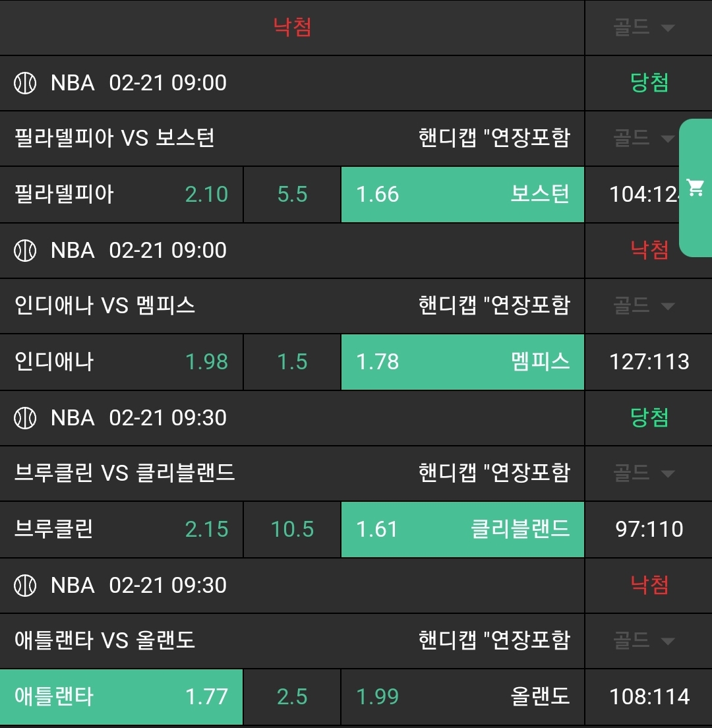Open the shopping cart side tab
Screen dimensions: 712x728
696,188
